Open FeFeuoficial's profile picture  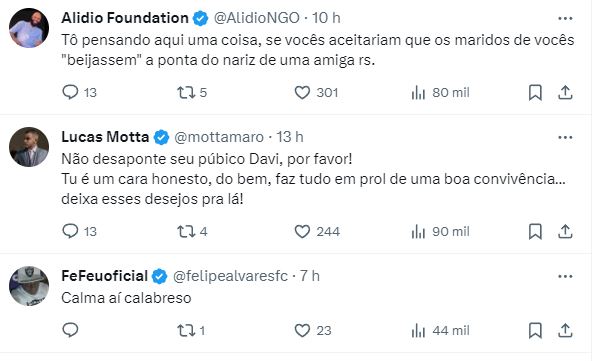tap(29, 286)
